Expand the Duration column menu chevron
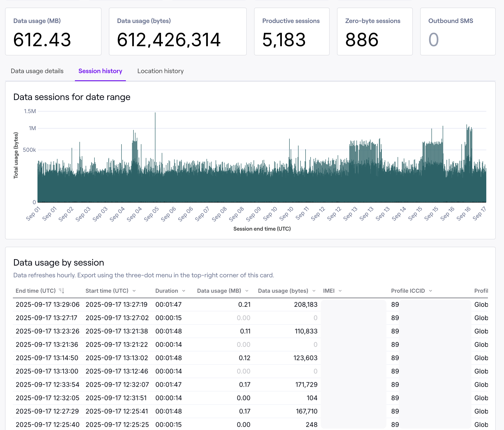 click(x=184, y=291)
